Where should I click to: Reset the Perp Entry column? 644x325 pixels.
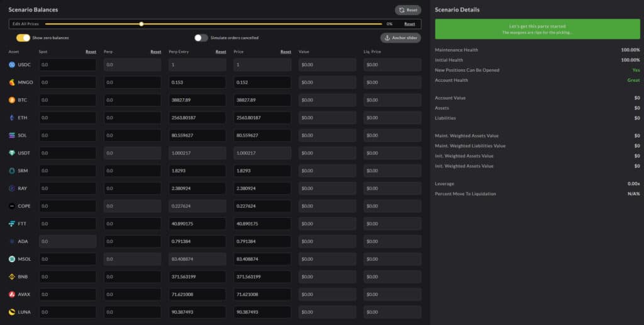221,52
